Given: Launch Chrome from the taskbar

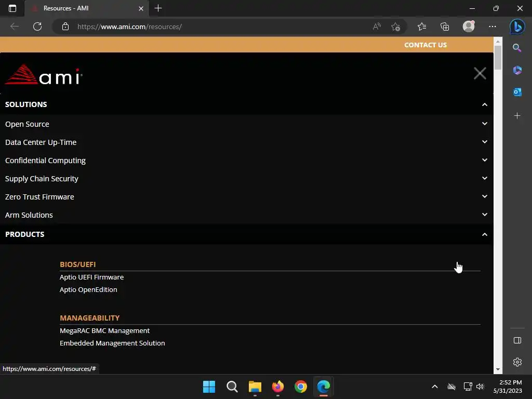Looking at the screenshot, I should click(x=301, y=387).
